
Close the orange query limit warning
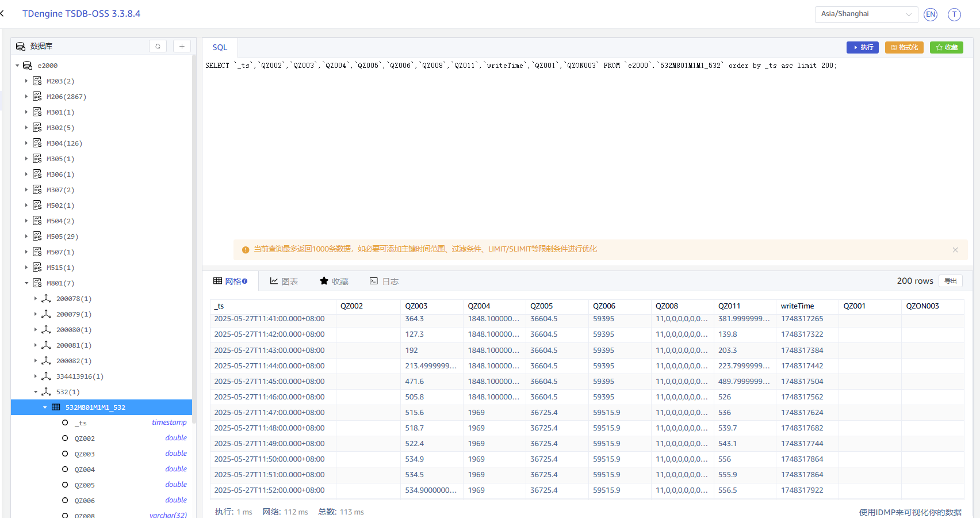click(955, 250)
